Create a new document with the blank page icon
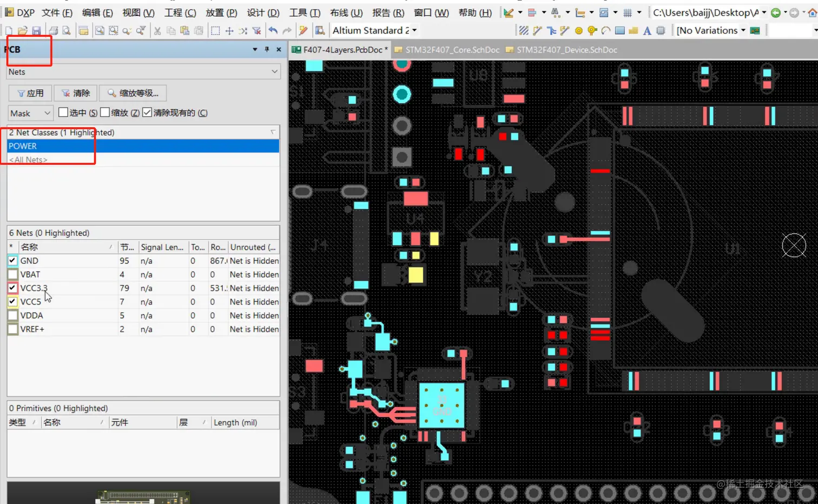Screen dimensions: 818x504 (x=9, y=31)
